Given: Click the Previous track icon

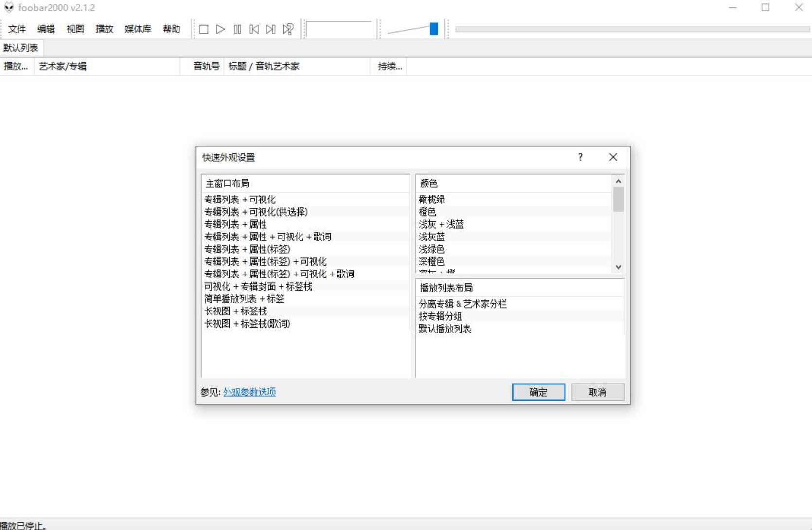Looking at the screenshot, I should point(254,29).
